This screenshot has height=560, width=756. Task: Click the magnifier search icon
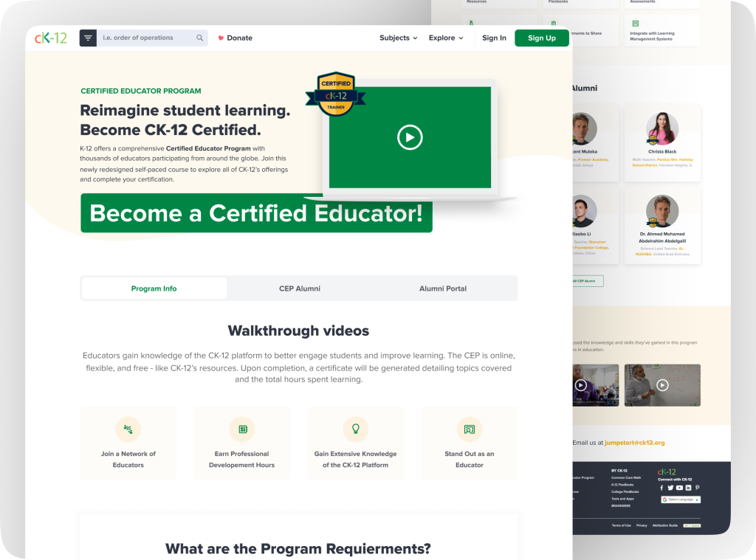(x=199, y=38)
